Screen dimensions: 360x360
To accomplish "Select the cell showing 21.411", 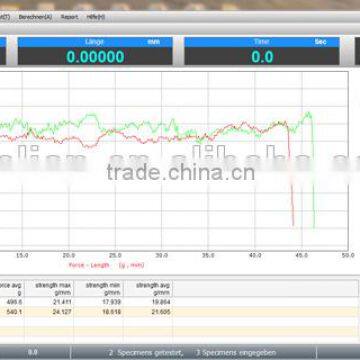I will pyautogui.click(x=49, y=302).
